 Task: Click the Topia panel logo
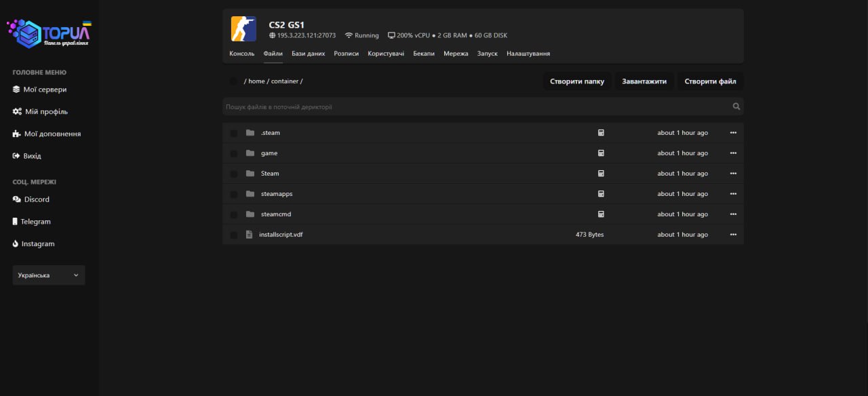49,33
